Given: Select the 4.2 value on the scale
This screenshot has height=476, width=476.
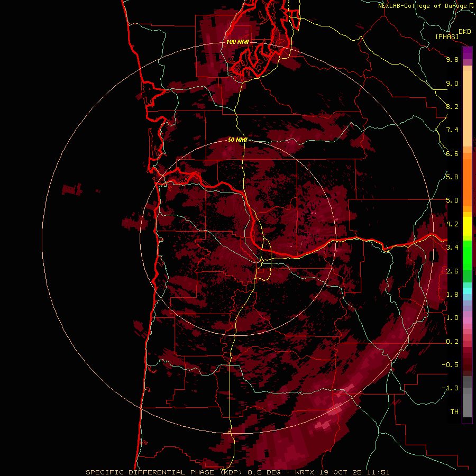Looking at the screenshot, I should point(452,224).
